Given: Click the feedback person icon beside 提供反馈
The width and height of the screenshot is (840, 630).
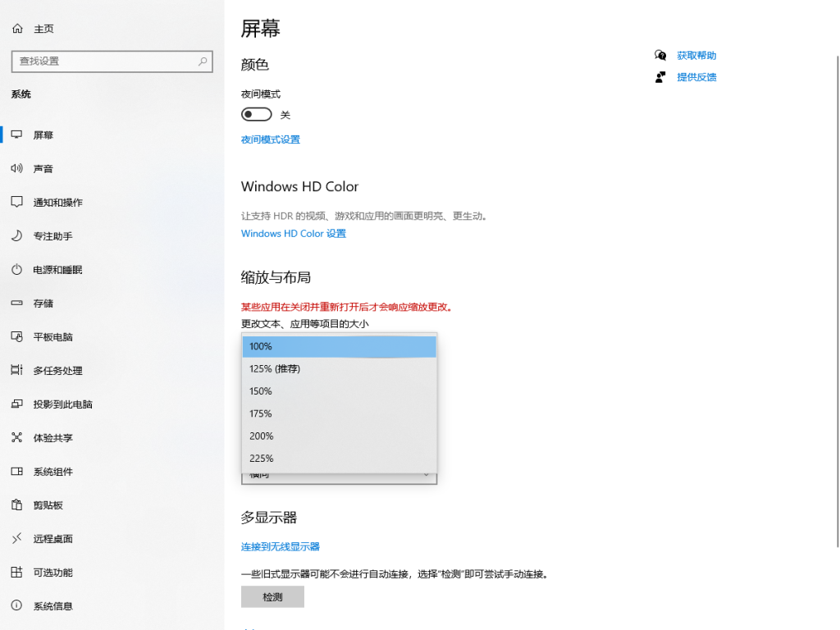Looking at the screenshot, I should 660,77.
